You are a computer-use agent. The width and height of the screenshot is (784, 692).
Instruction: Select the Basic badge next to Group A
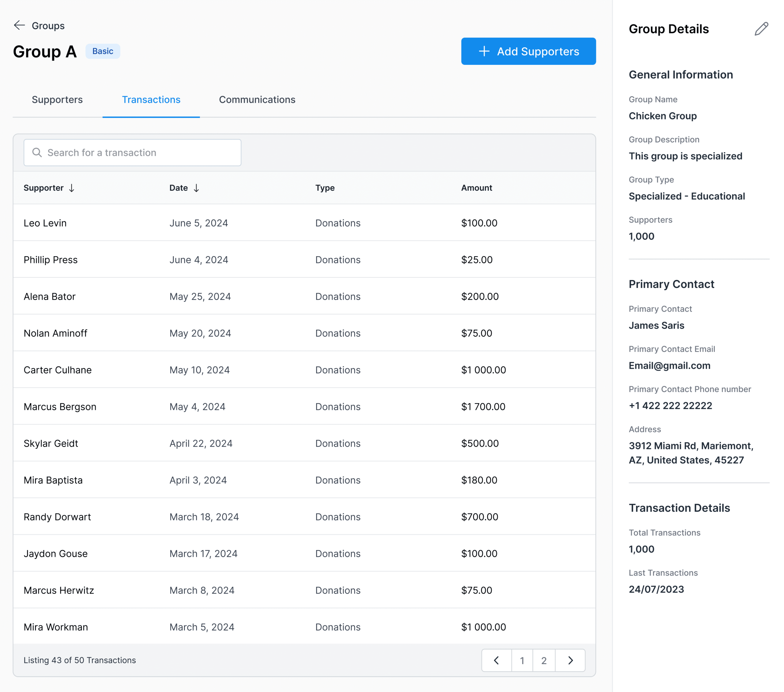pyautogui.click(x=102, y=51)
